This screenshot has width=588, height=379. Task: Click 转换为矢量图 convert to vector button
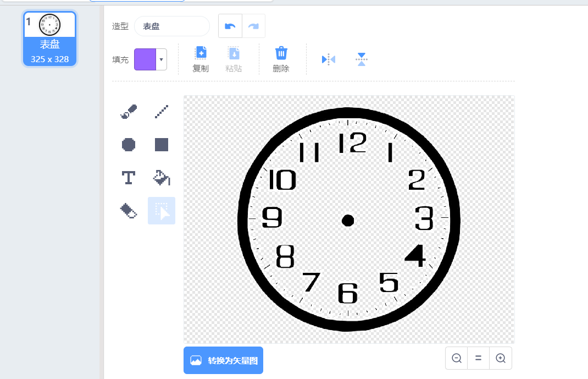coord(223,360)
